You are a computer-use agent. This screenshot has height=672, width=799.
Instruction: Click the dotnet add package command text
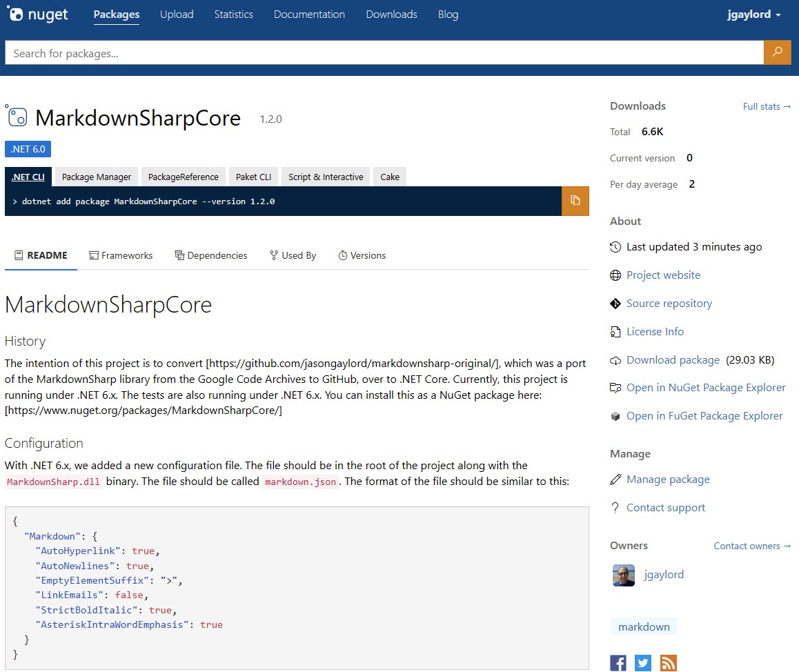(x=148, y=201)
